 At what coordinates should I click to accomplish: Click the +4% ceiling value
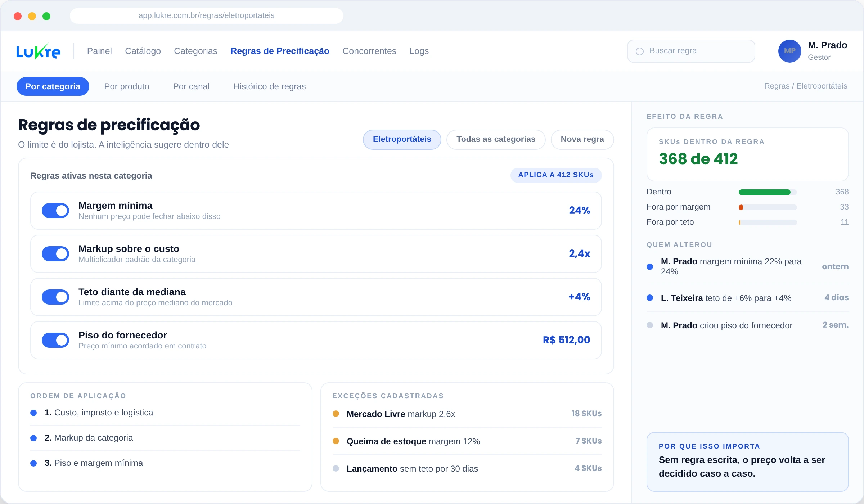pyautogui.click(x=579, y=297)
